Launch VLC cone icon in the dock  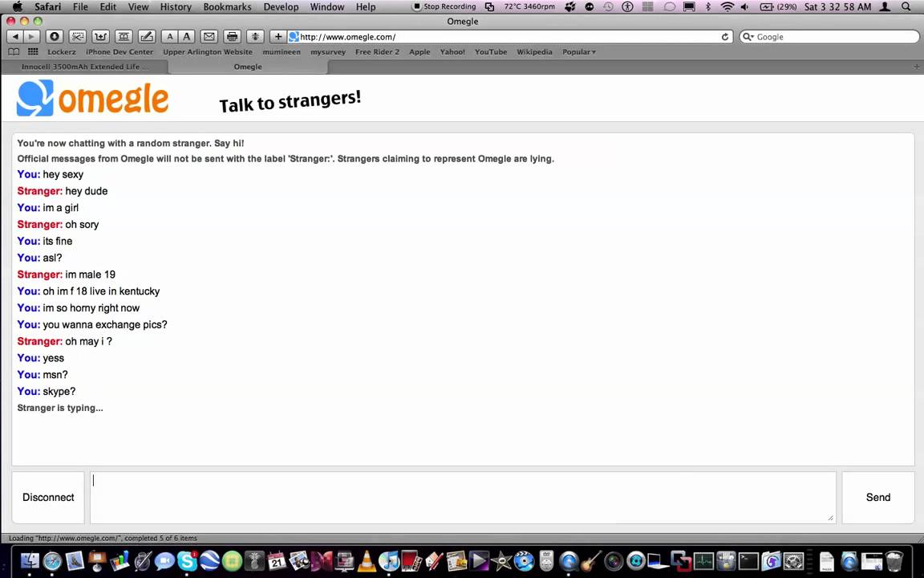click(x=367, y=561)
